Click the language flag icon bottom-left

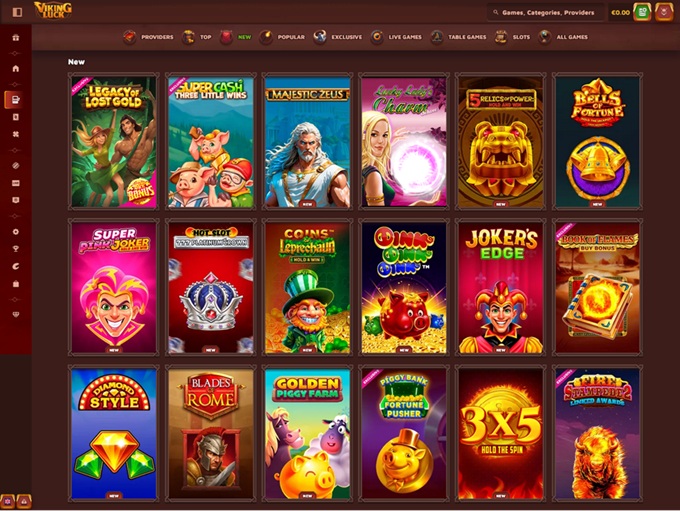[x=8, y=501]
